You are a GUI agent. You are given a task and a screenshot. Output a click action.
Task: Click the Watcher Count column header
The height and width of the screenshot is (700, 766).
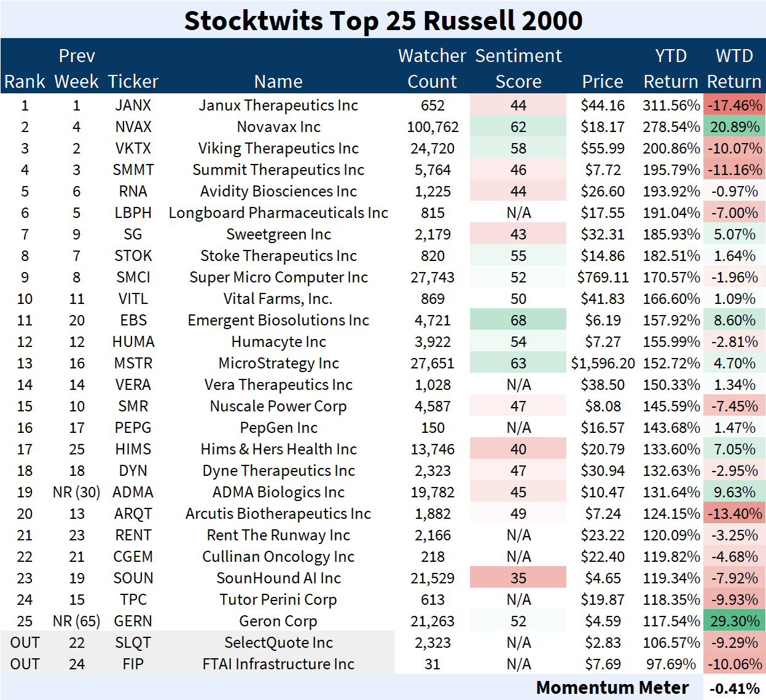(x=432, y=68)
